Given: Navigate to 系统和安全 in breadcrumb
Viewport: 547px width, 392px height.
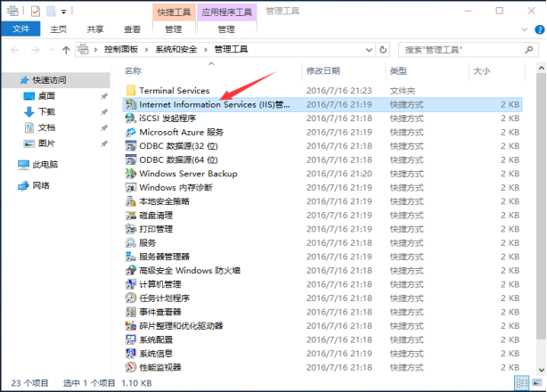Looking at the screenshot, I should pos(176,50).
